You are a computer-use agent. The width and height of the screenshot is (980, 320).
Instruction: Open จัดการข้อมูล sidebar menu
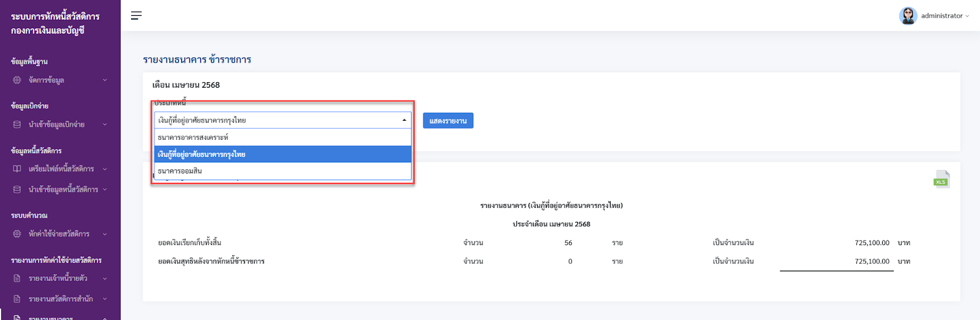[x=60, y=80]
